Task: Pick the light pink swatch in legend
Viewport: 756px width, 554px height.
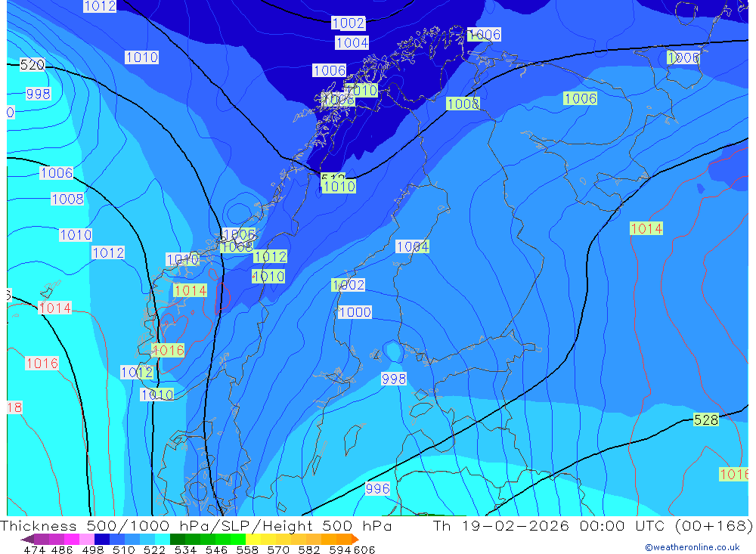Action: pyautogui.click(x=87, y=539)
